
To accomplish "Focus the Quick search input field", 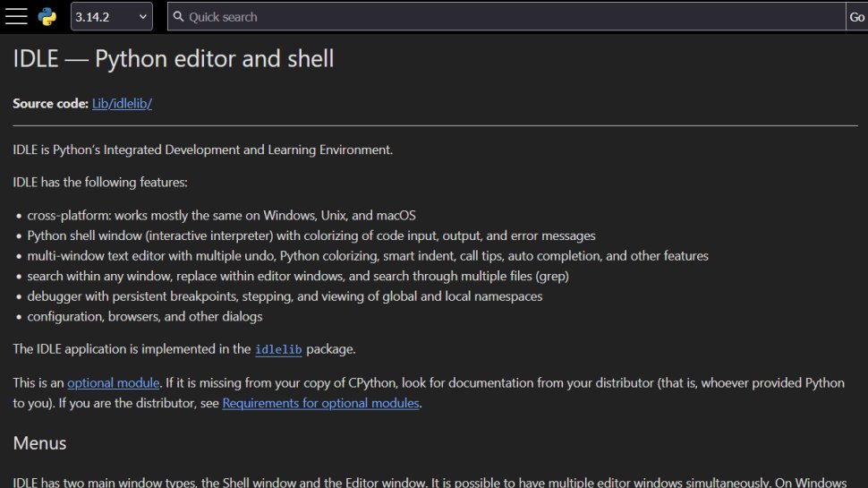I will [506, 17].
